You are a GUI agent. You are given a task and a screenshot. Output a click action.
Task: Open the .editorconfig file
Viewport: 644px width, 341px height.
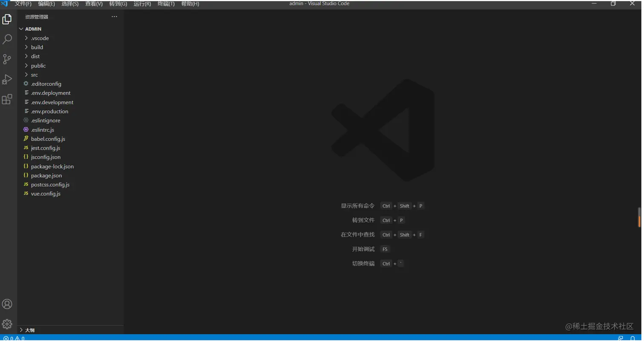click(70, 84)
